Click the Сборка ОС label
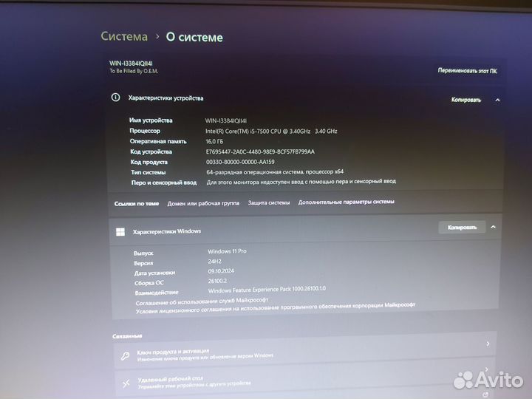Screen dimensions: 532x399 (x=149, y=282)
